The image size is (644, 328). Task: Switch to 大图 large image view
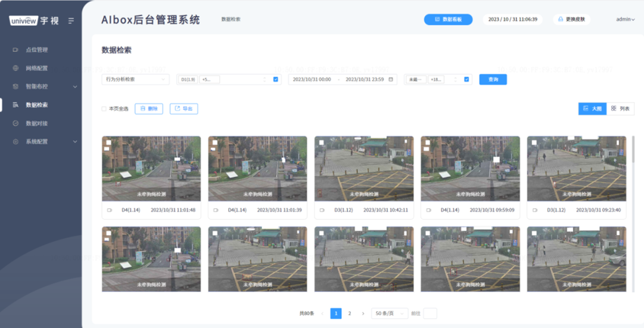tap(592, 109)
